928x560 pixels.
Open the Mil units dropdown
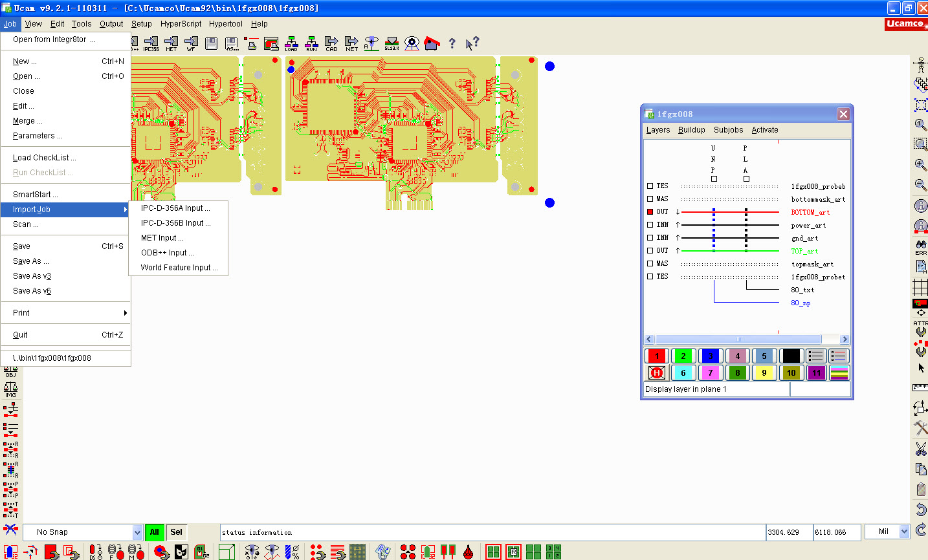pyautogui.click(x=905, y=532)
